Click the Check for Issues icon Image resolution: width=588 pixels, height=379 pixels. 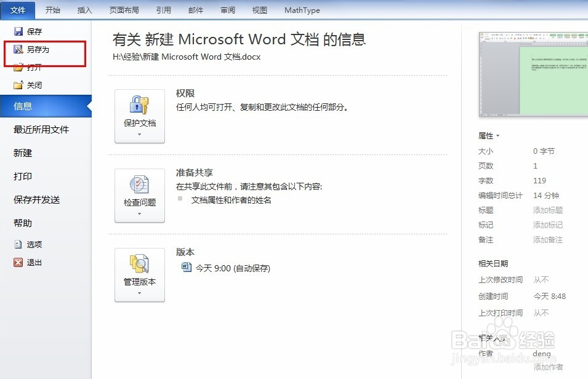[139, 185]
